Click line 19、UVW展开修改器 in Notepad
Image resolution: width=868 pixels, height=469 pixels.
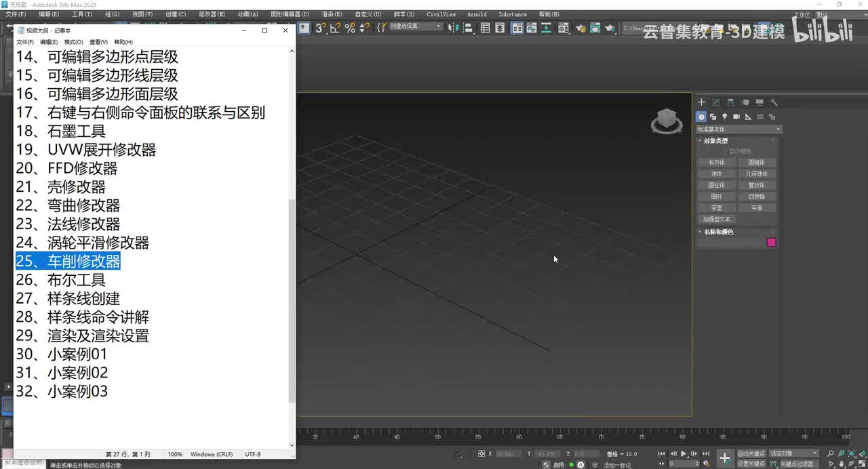click(x=85, y=150)
